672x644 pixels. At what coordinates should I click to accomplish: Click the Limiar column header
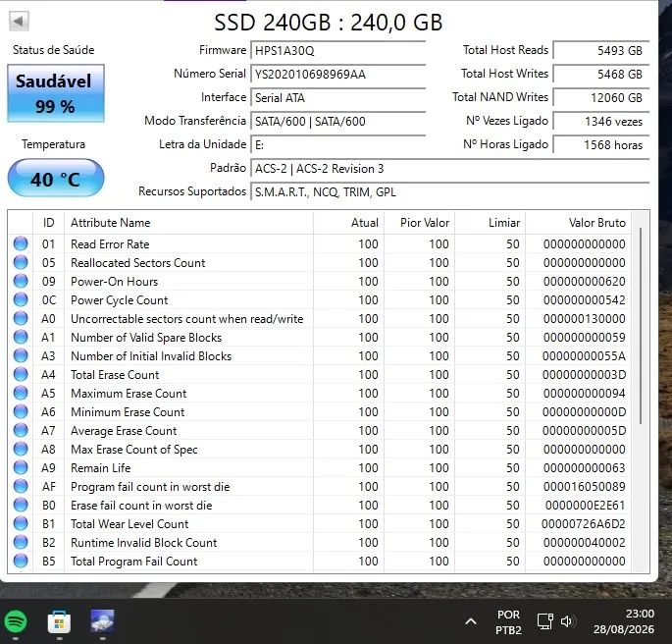[490, 223]
